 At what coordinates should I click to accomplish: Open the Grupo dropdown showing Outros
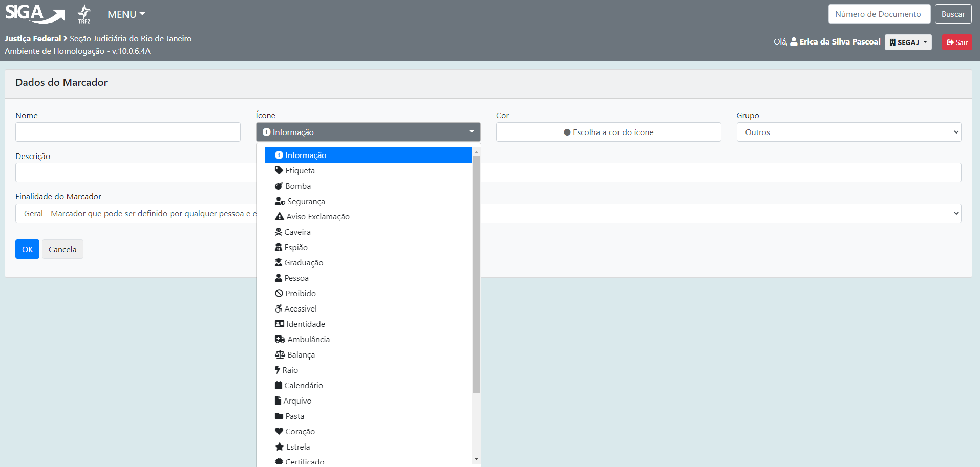pyautogui.click(x=848, y=132)
